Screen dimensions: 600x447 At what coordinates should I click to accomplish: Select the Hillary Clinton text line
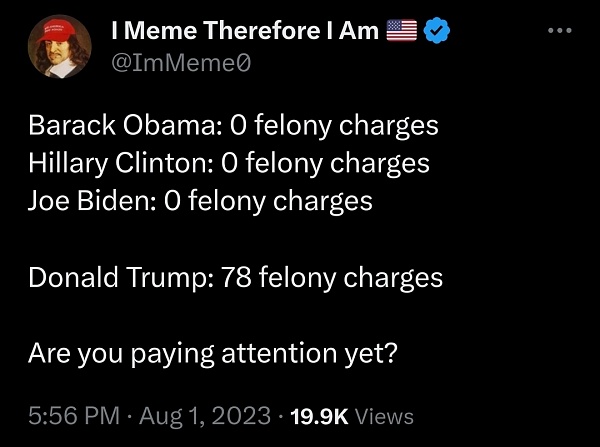point(228,164)
